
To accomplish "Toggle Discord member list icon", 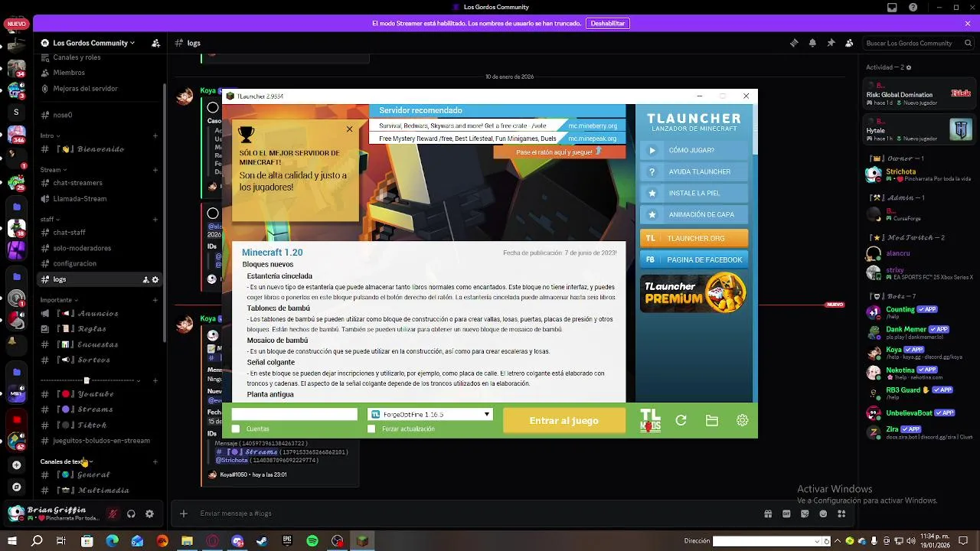I will click(849, 43).
